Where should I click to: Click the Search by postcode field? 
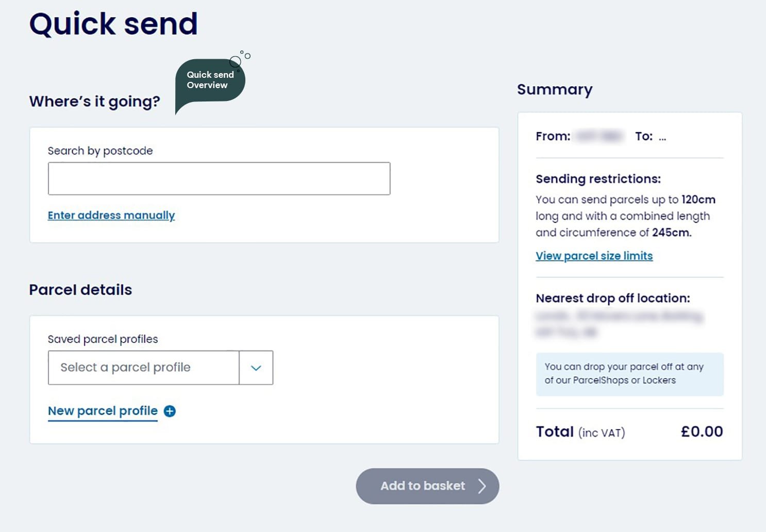pos(219,179)
